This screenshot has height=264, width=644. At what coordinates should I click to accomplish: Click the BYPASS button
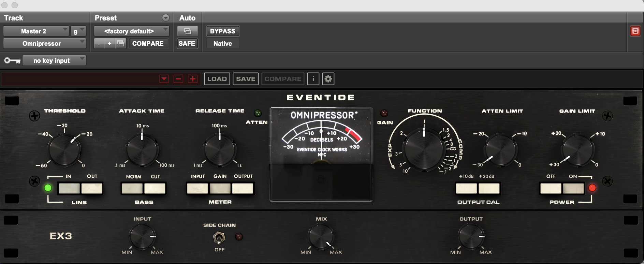[x=223, y=31]
